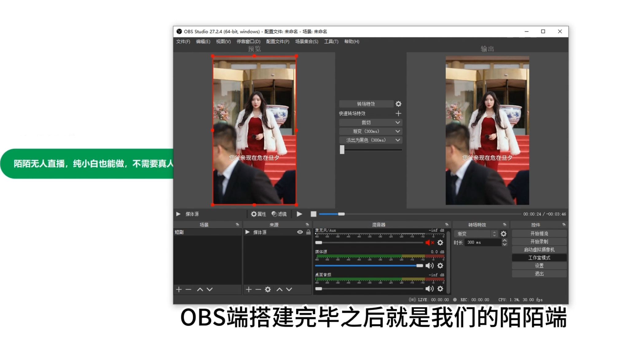This screenshot has height=354, width=644.
Task: Lock the 媒体源 source
Action: coord(308,232)
